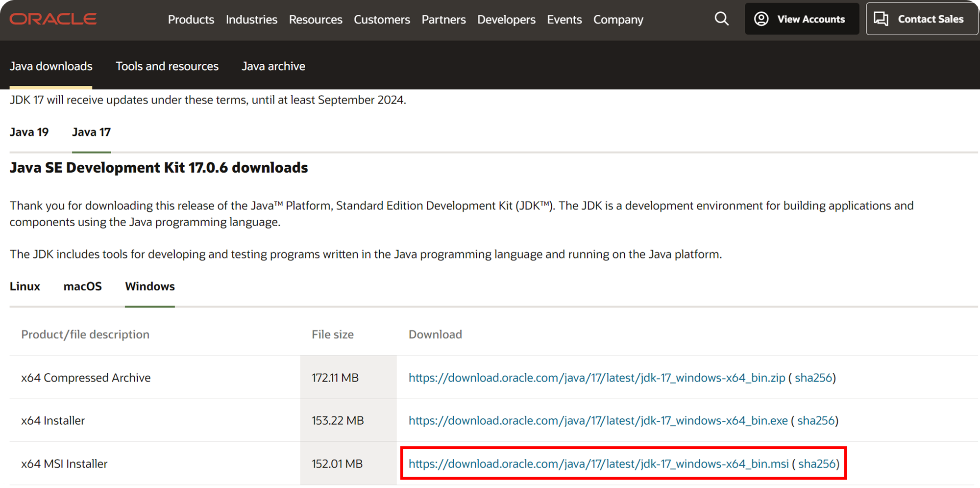
Task: Click the Oracle logo
Action: (53, 19)
